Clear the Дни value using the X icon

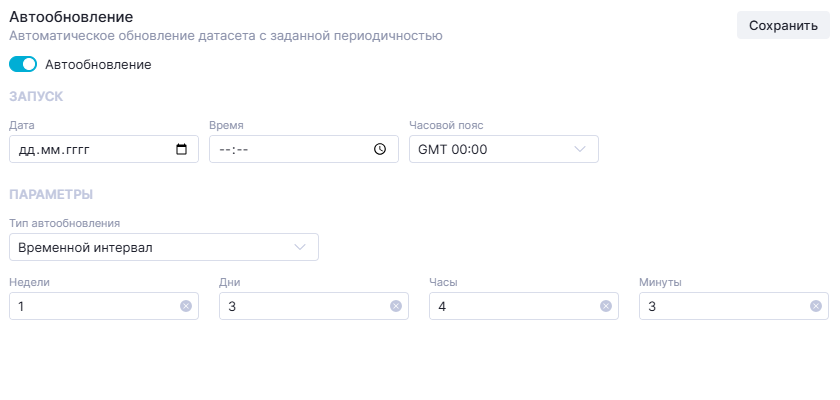pyautogui.click(x=396, y=306)
